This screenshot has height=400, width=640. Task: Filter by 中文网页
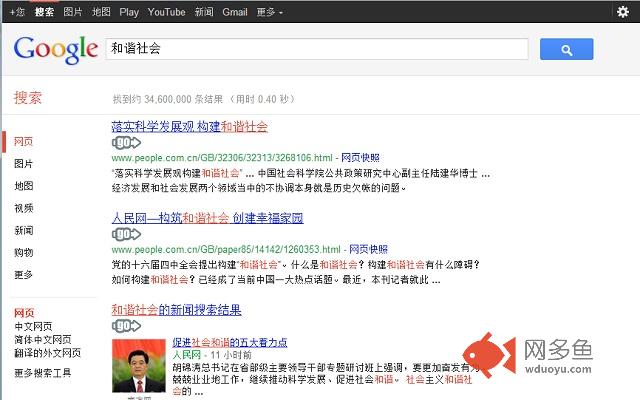coord(33,326)
